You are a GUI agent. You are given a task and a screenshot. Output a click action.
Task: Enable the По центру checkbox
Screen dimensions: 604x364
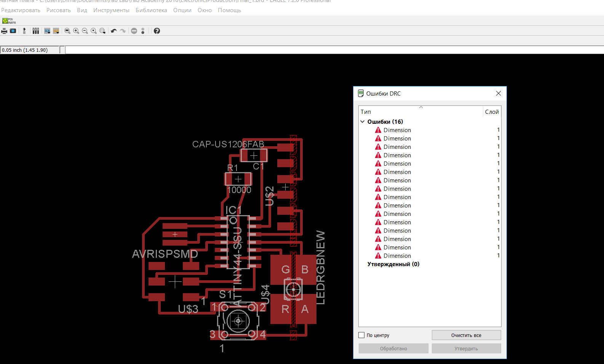coord(361,335)
